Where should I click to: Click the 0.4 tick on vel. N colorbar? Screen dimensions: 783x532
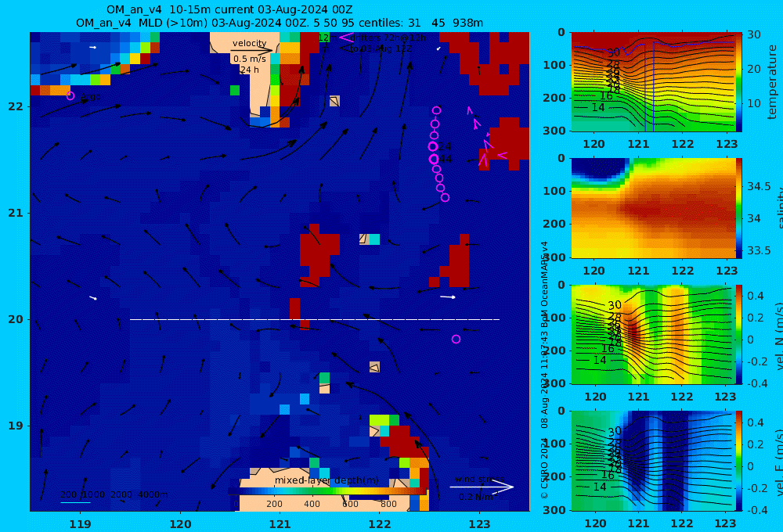[756, 296]
